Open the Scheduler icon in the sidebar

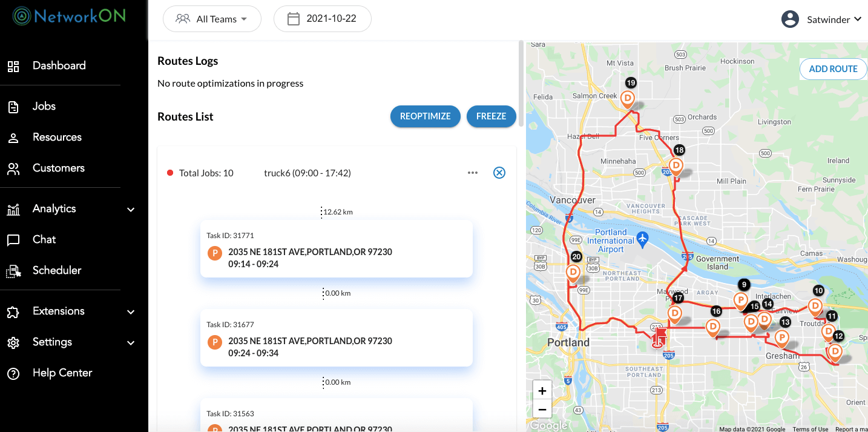pos(13,270)
